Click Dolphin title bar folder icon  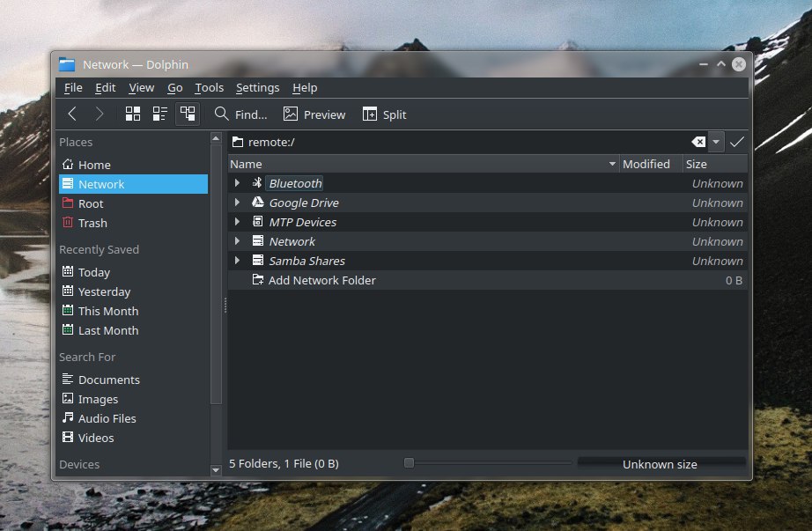67,64
